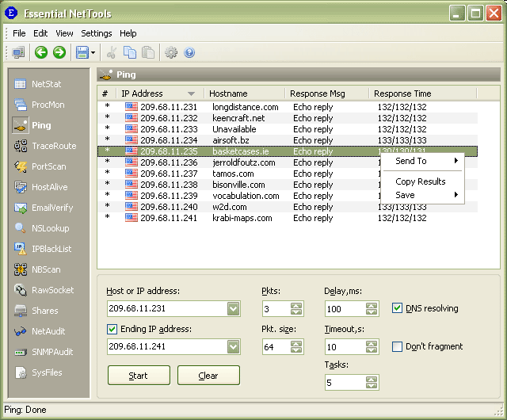The image size is (507, 420).
Task: Sort by the Hostname column header
Action: [x=245, y=94]
